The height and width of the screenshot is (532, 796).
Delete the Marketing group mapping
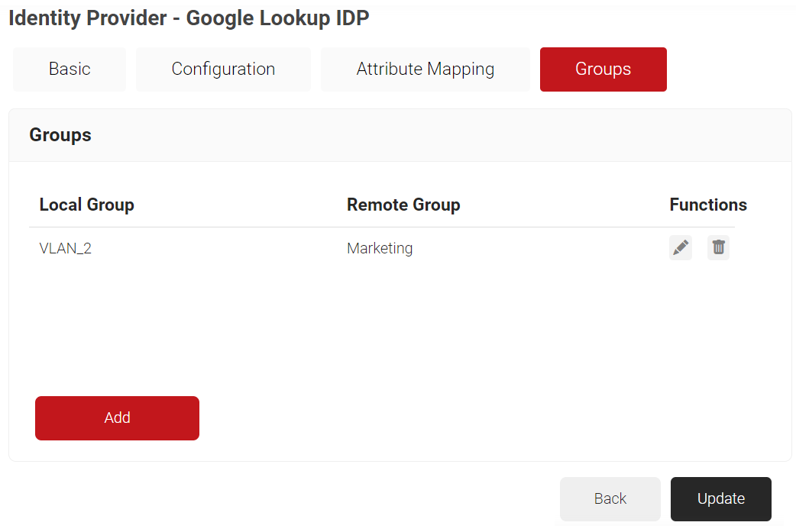click(x=718, y=248)
